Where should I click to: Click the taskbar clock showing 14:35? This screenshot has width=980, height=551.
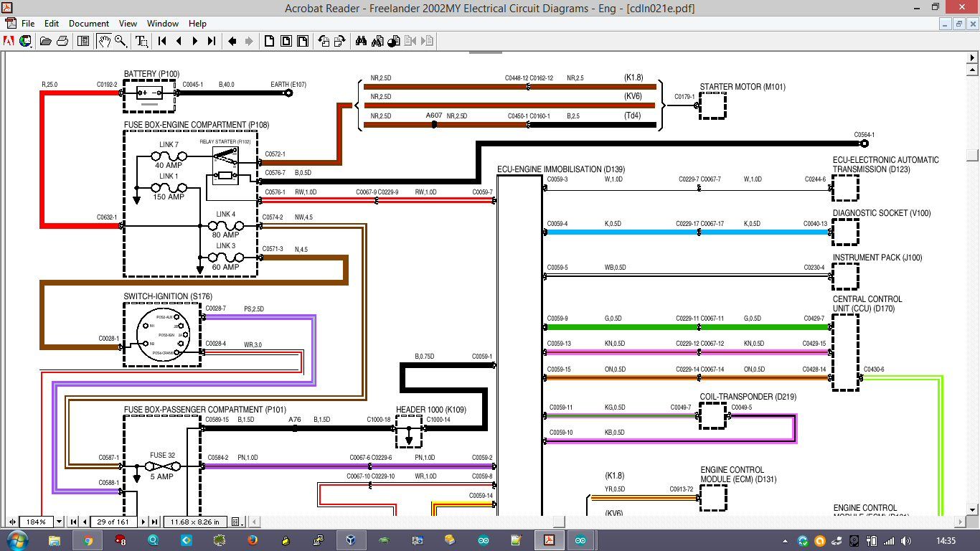tap(946, 540)
